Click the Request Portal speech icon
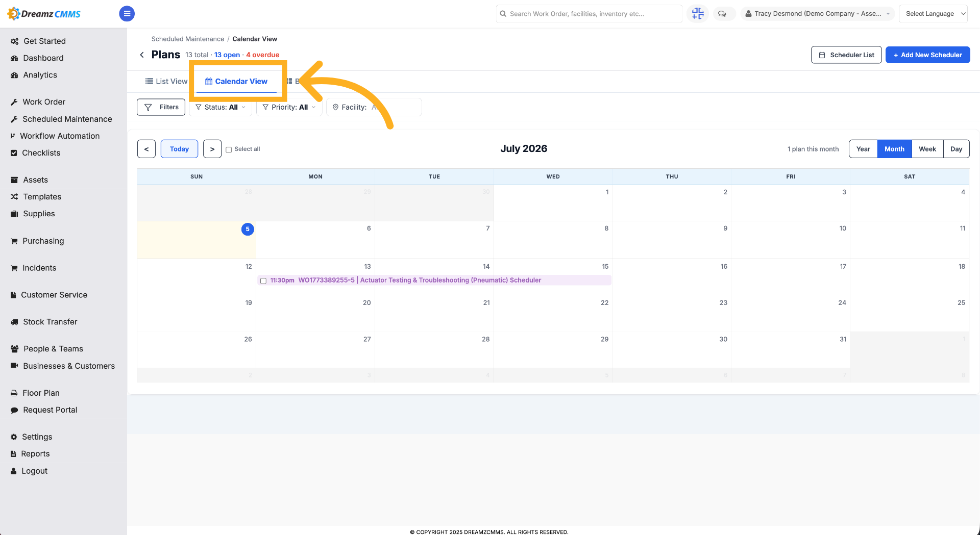 pyautogui.click(x=14, y=410)
